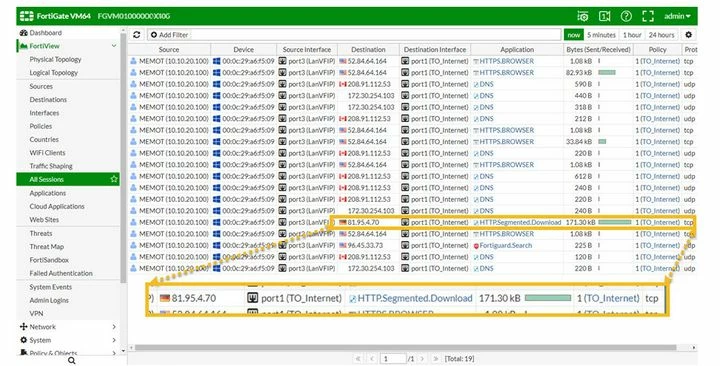This screenshot has height=366, width=720.
Task: Select the now time range
Action: (x=574, y=35)
